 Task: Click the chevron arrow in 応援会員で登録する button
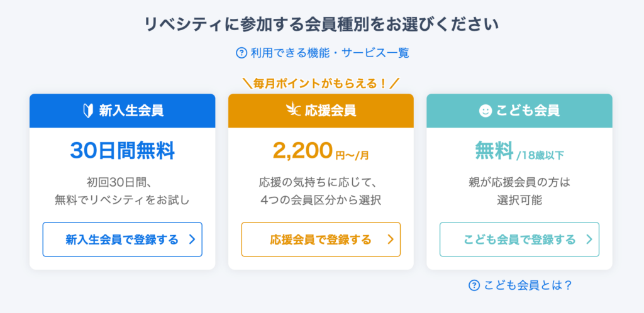[x=390, y=239]
